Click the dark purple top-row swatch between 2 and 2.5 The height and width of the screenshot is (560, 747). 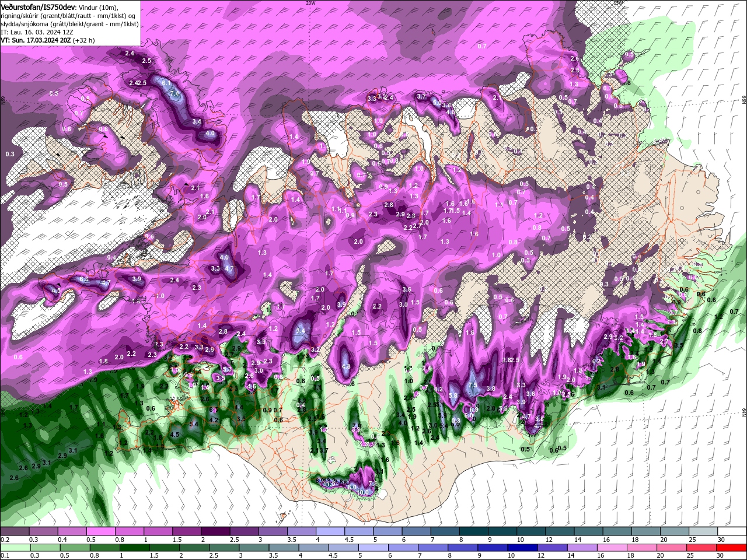click(215, 531)
